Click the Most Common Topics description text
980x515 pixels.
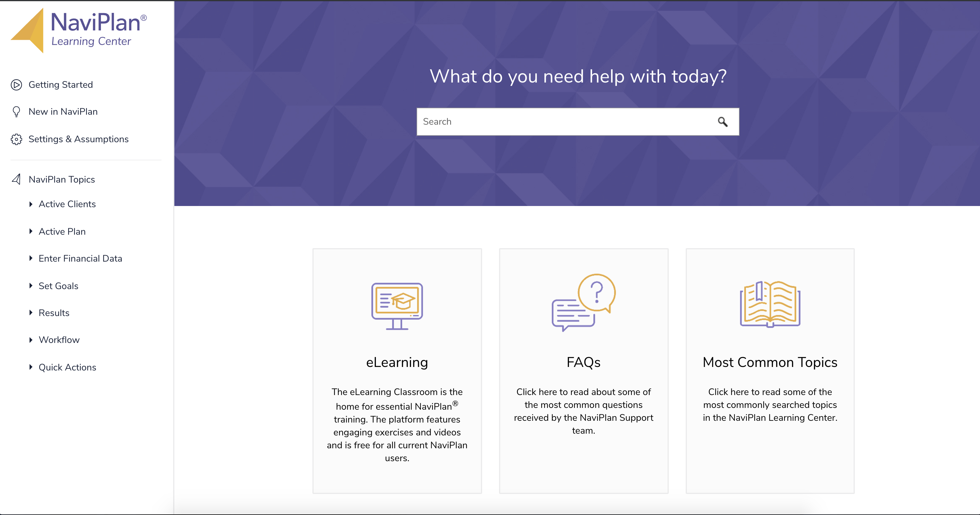(770, 405)
